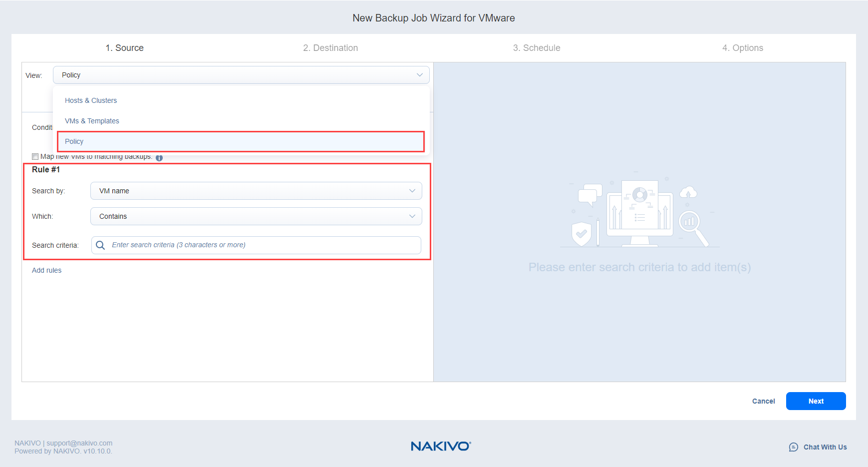Choose VMs & Templates view option

click(x=92, y=121)
